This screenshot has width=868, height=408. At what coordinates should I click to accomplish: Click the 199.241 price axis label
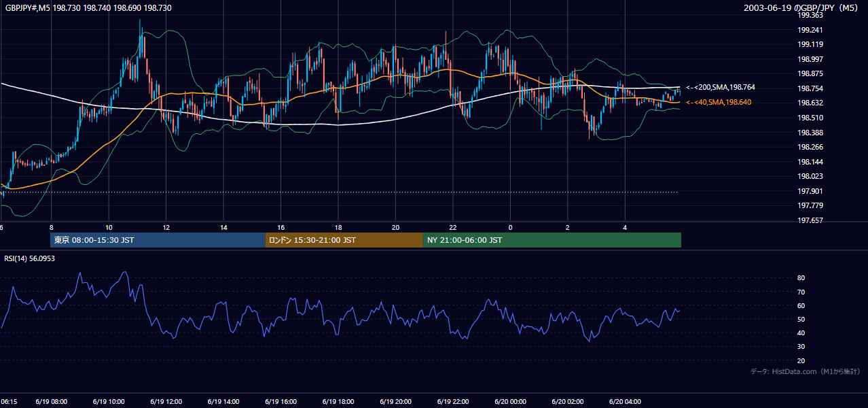[x=810, y=30]
